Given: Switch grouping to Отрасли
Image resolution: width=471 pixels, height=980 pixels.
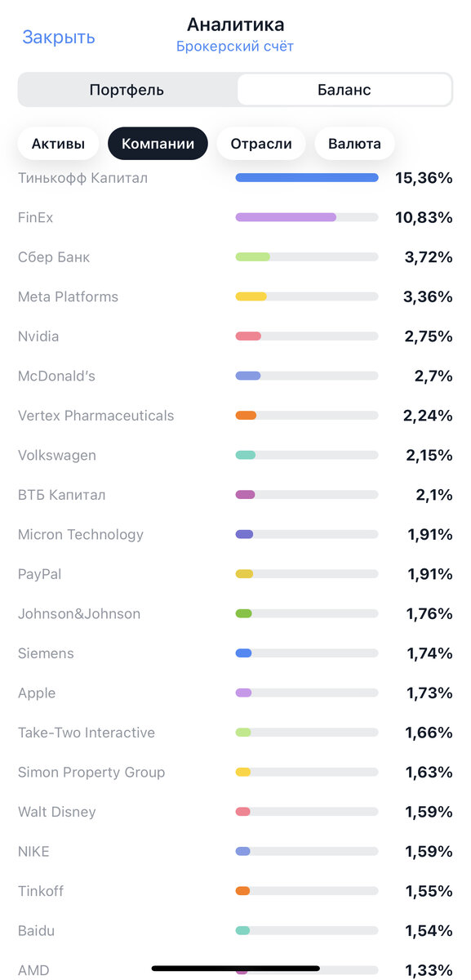Looking at the screenshot, I should point(260,143).
